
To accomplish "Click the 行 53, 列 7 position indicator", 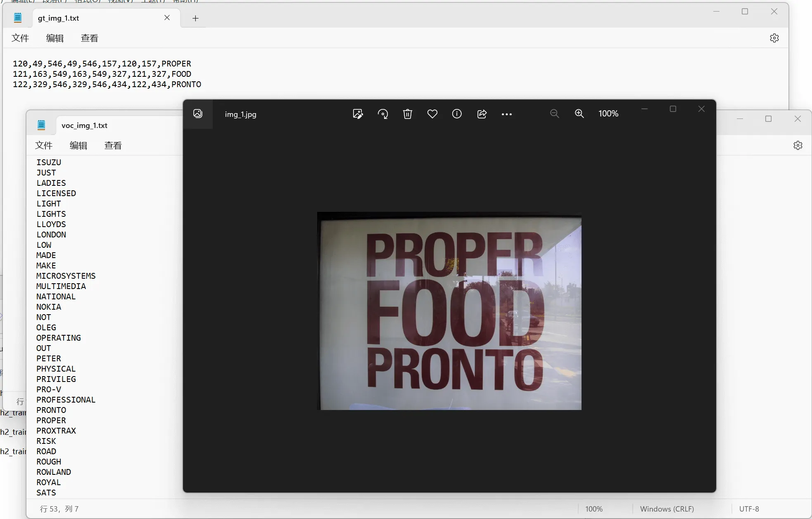I will 59,509.
